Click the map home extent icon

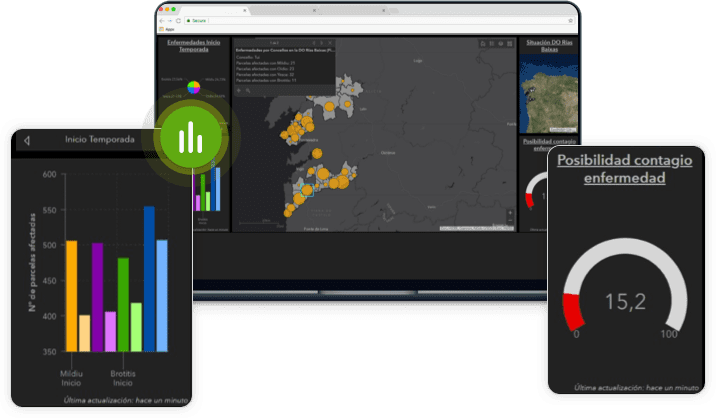click(483, 43)
